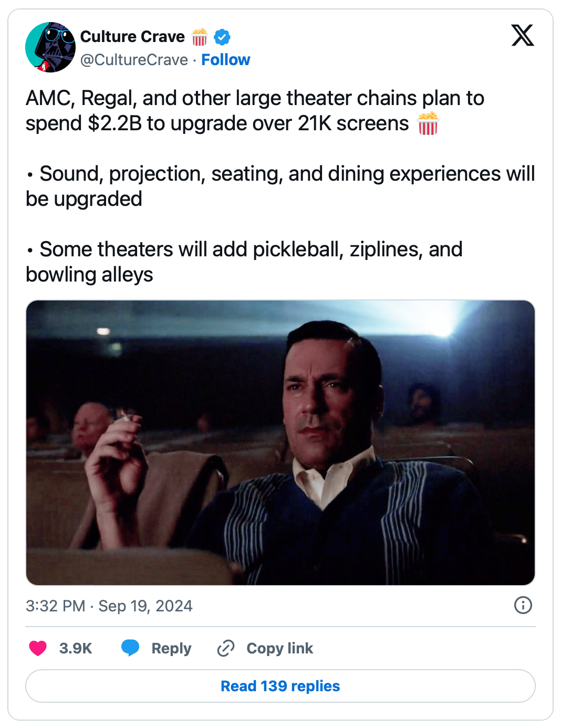The width and height of the screenshot is (561, 728).
Task: Click the pickleball and ziplines bullet text
Action: click(244, 262)
